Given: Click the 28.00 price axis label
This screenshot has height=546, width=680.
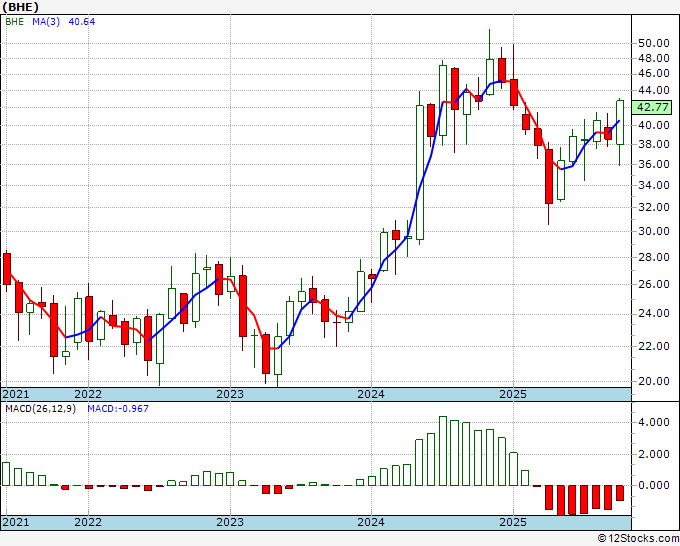Looking at the screenshot, I should 653,257.
